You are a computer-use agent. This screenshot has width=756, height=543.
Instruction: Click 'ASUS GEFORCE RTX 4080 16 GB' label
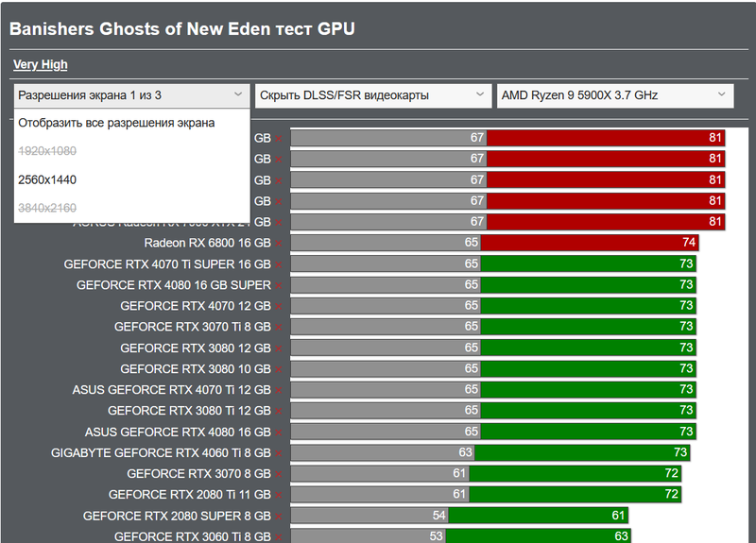coord(178,433)
